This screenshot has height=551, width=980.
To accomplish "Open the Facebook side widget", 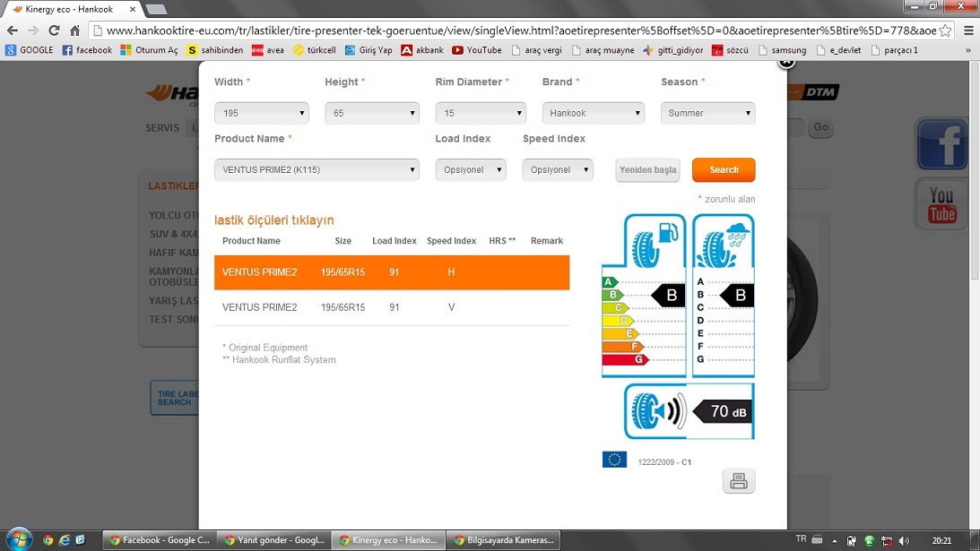I will (x=941, y=144).
